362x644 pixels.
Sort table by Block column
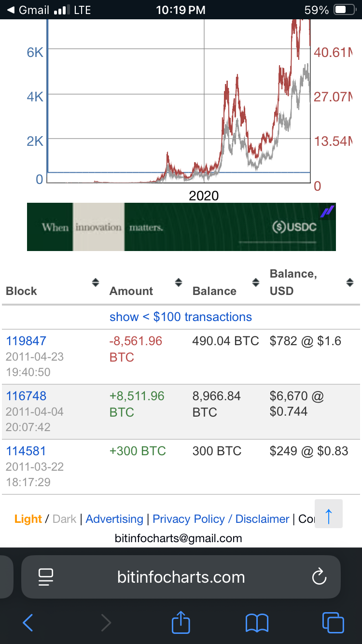click(96, 282)
